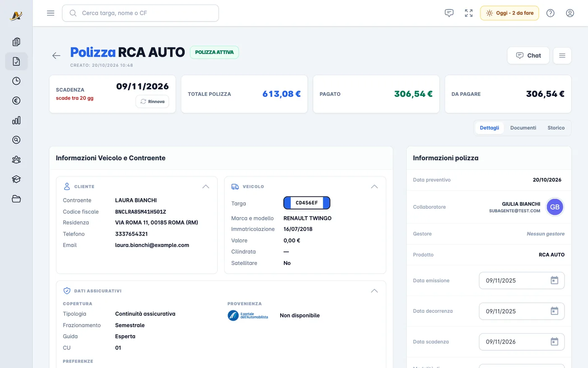Go back with the left arrow
588x368 pixels.
[x=56, y=56]
